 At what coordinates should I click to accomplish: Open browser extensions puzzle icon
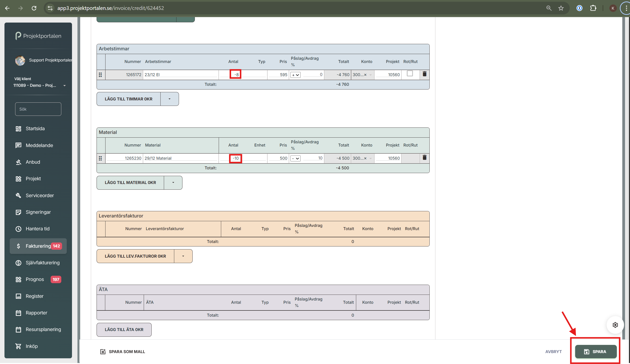[593, 8]
